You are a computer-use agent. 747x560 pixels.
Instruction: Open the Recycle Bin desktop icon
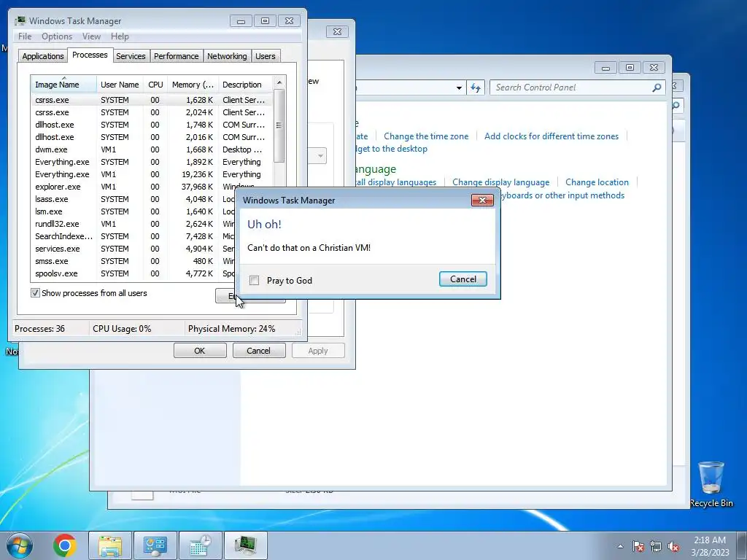coord(711,484)
